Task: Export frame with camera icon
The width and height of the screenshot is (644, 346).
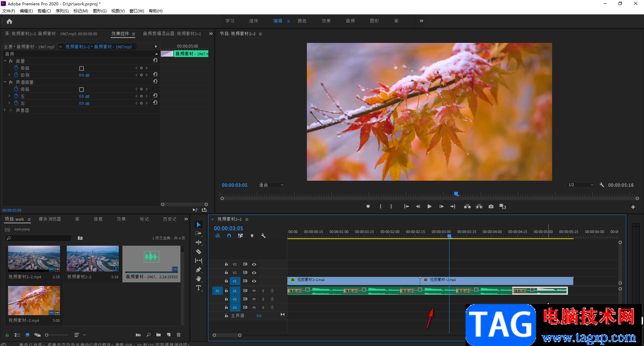Action: 491,207
